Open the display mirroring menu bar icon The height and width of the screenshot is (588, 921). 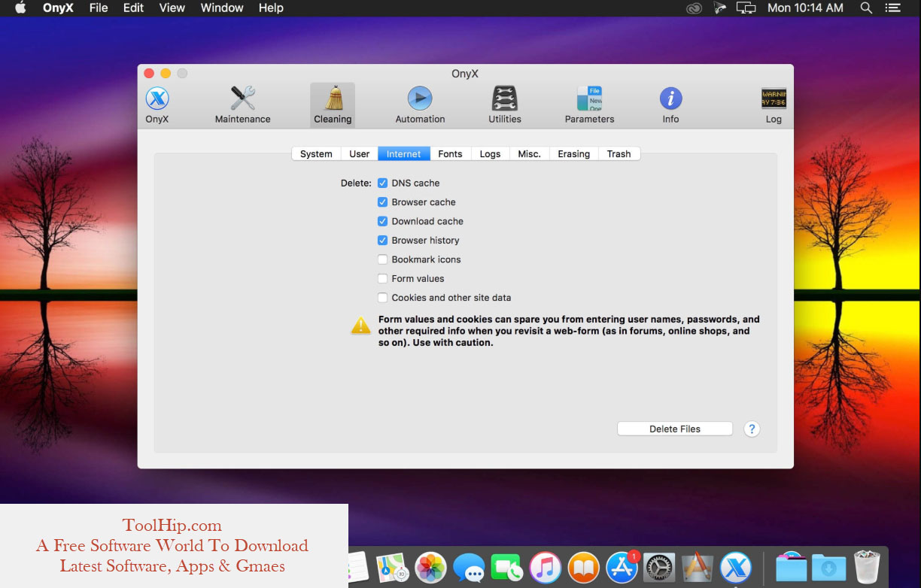(x=746, y=8)
